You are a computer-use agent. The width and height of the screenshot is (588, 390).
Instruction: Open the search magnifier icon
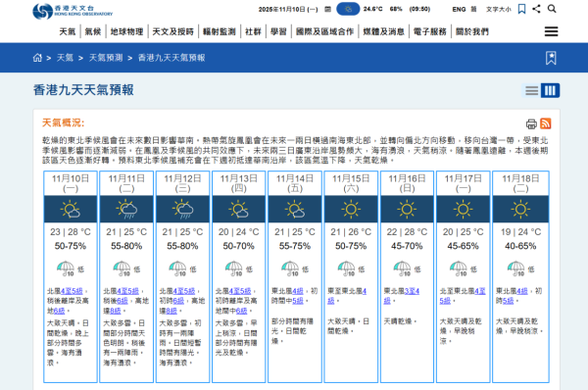tap(552, 9)
